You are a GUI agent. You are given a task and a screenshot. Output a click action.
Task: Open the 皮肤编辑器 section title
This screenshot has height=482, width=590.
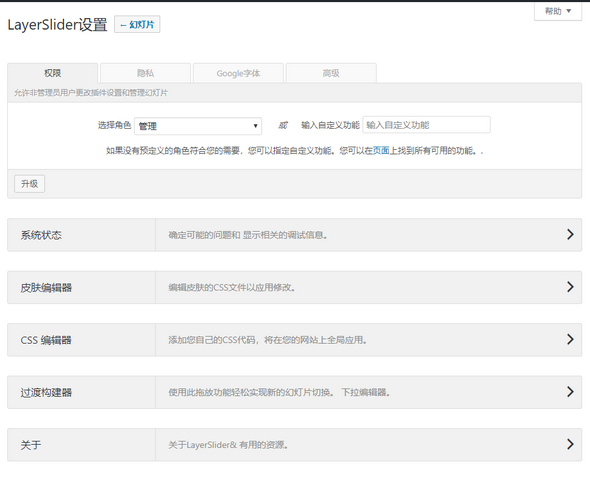[46, 288]
